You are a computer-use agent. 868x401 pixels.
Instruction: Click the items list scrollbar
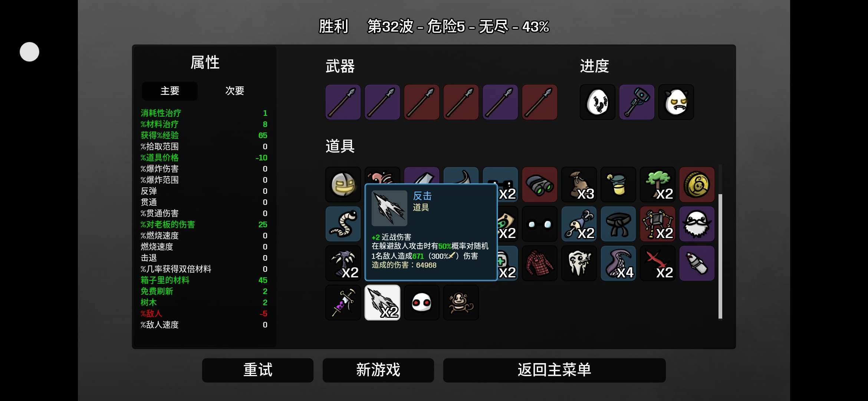click(x=720, y=256)
